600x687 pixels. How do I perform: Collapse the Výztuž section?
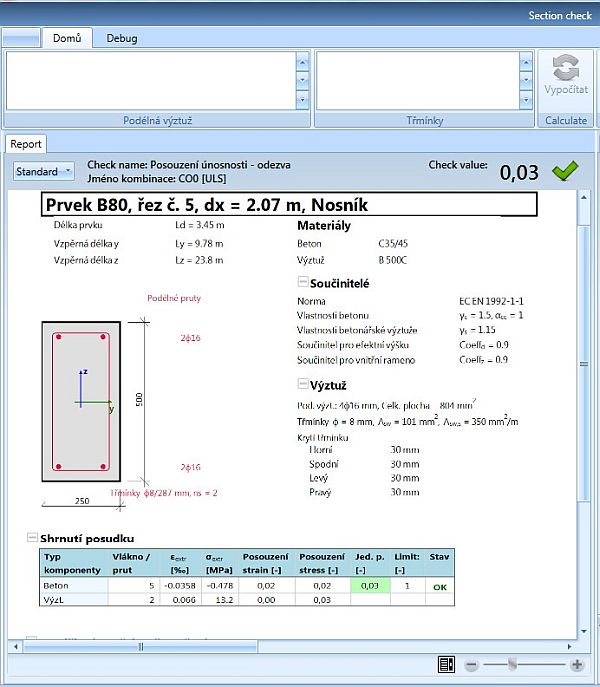click(302, 385)
